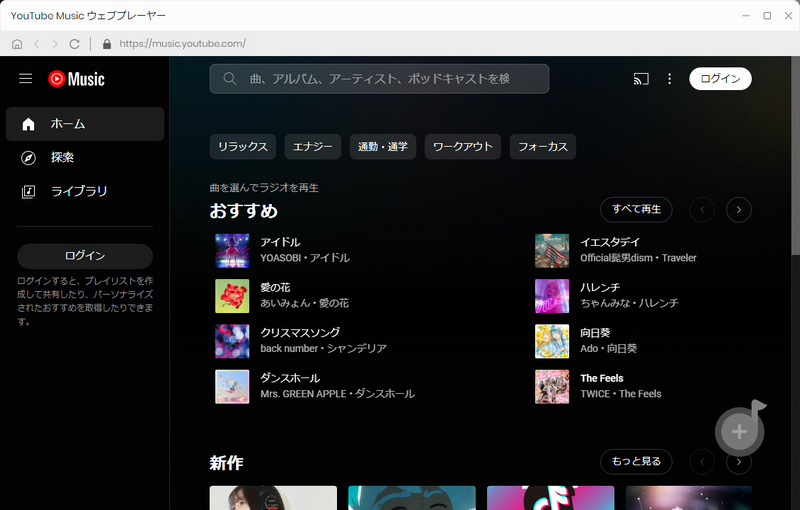Image resolution: width=800 pixels, height=510 pixels.
Task: Open artist link back number・シャンデリア
Action: click(323, 348)
